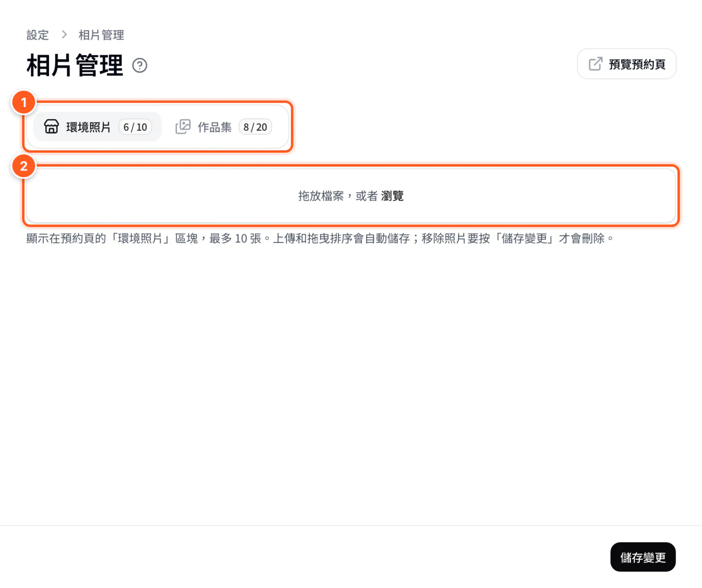Click the 8 / 20 portfolio count badge

click(255, 127)
